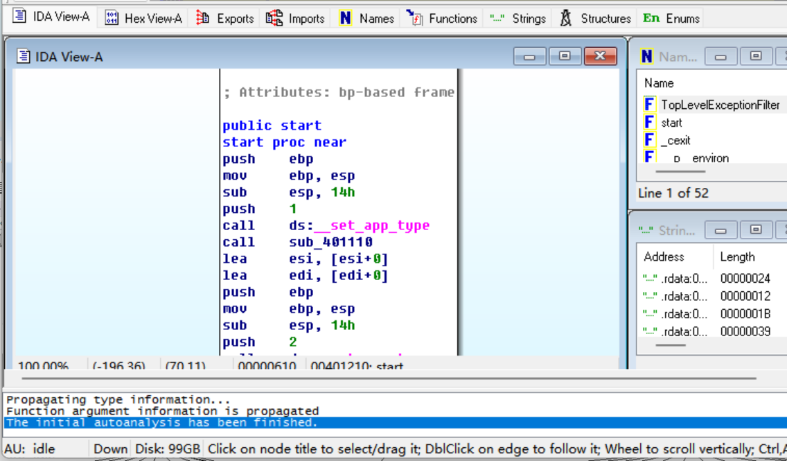Click the string icon beside length 00000039

[650, 331]
